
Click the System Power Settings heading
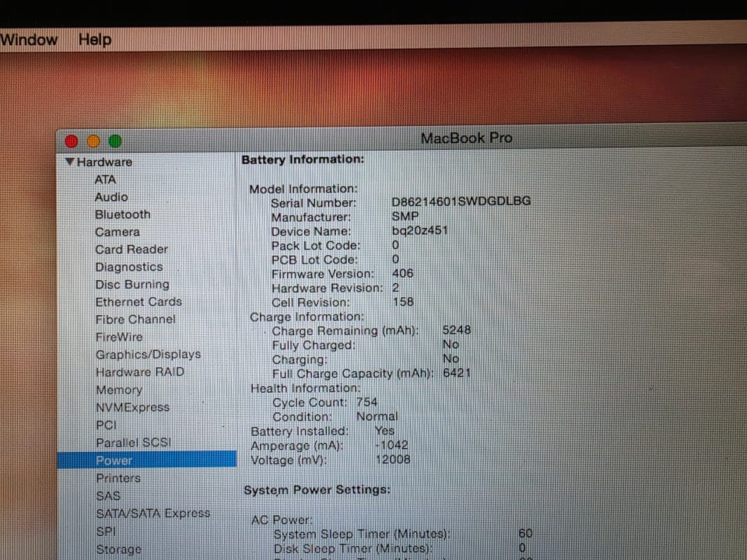317,490
